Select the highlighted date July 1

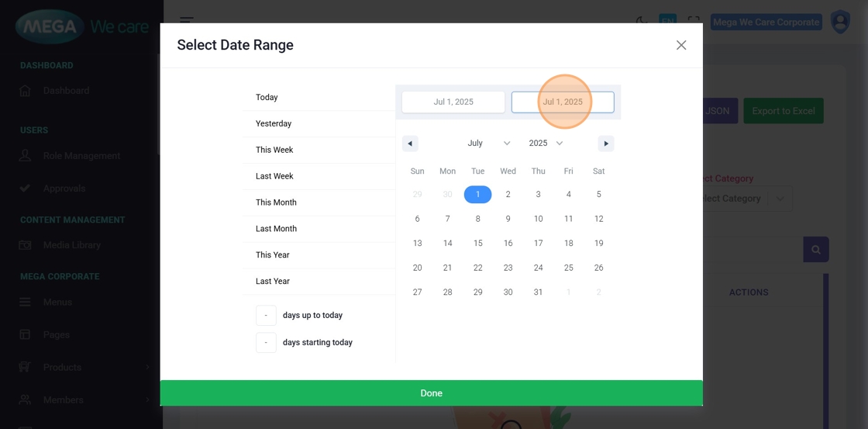coord(478,195)
